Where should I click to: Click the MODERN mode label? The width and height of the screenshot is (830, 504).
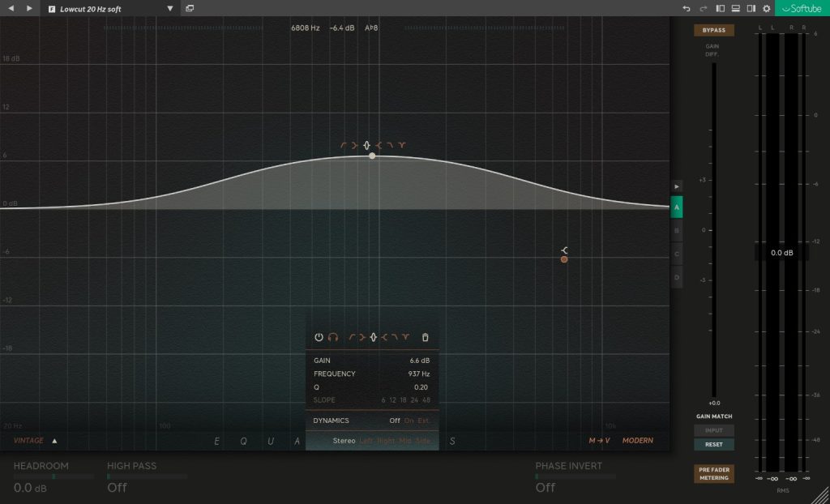[x=637, y=441]
